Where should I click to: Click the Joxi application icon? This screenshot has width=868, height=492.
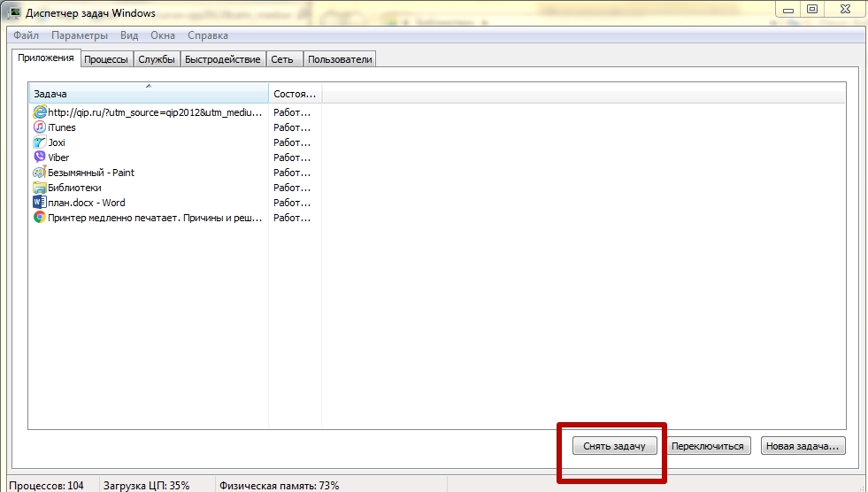39,142
